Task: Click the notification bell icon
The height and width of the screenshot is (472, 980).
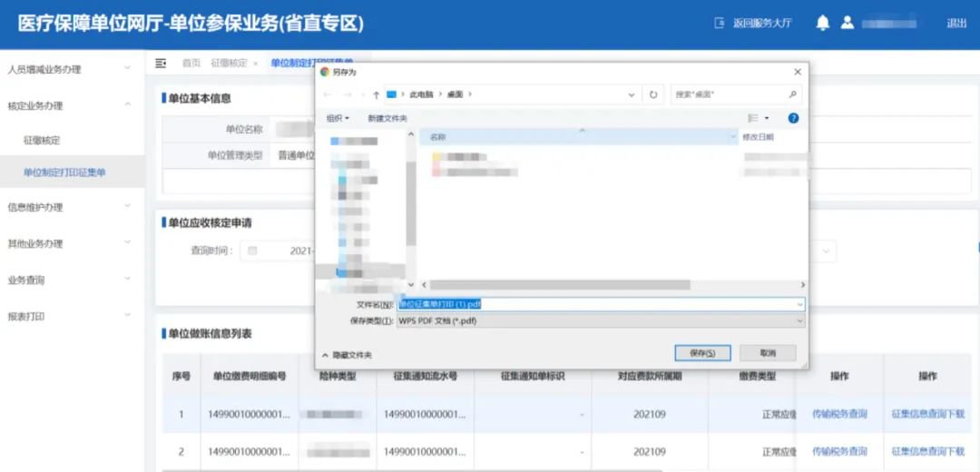Action: click(x=822, y=24)
